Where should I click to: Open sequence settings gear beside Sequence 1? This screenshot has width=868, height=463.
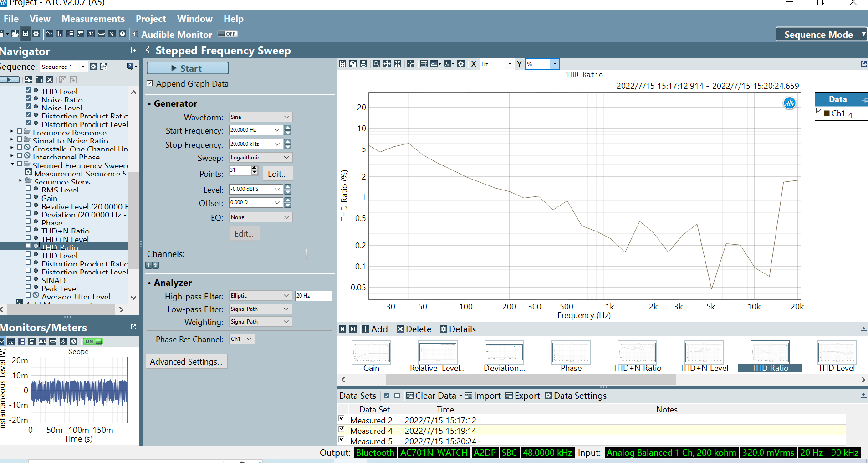point(93,67)
